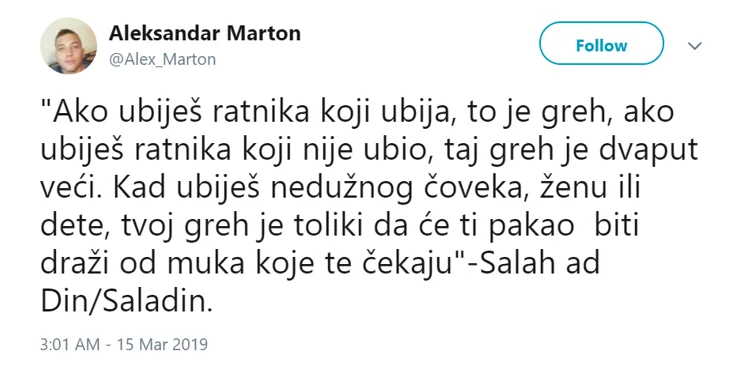Click the tweet line beginning "veći. Kad ubiješ"
Image resolution: width=734 pixels, height=381 pixels.
(x=340, y=188)
